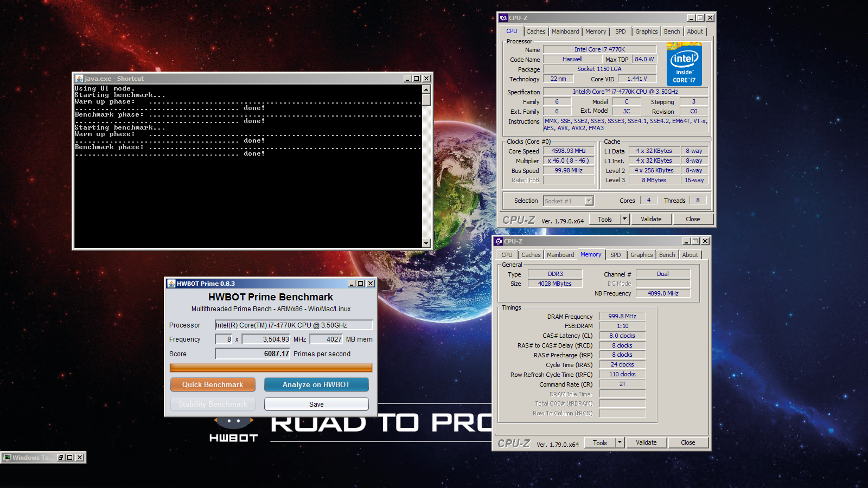Click the Score field showing 6087.17
Viewport: 868px width, 488px height.
point(253,354)
